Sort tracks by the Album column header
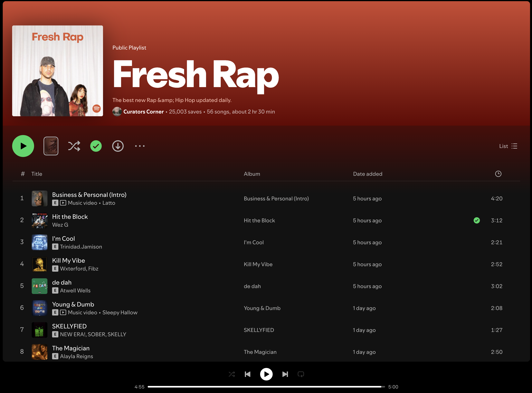 click(x=252, y=174)
